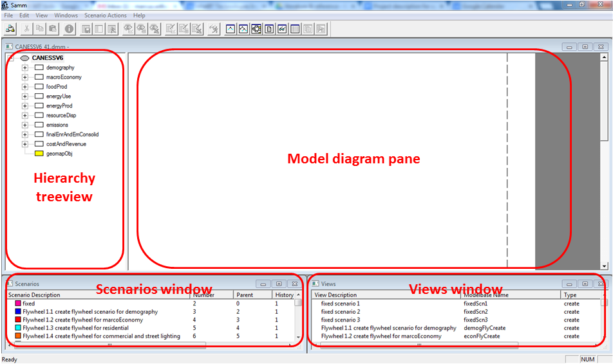This screenshot has height=364, width=613.
Task: Expand the finalEnrAndEmConsolid tree node
Action: [x=24, y=135]
